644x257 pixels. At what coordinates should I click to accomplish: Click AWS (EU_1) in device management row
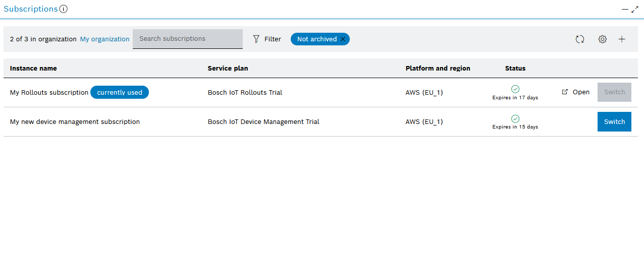pyautogui.click(x=424, y=122)
